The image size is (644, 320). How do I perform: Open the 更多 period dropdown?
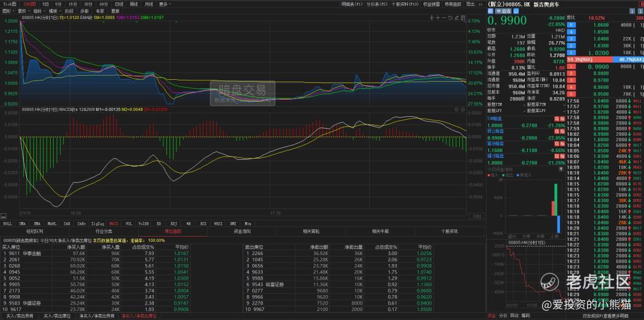point(165,4)
